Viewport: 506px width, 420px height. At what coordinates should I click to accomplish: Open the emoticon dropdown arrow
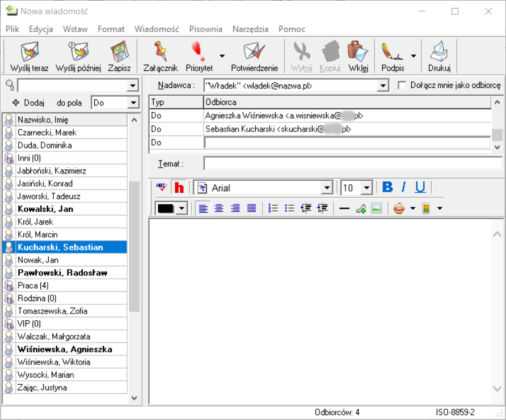click(413, 208)
